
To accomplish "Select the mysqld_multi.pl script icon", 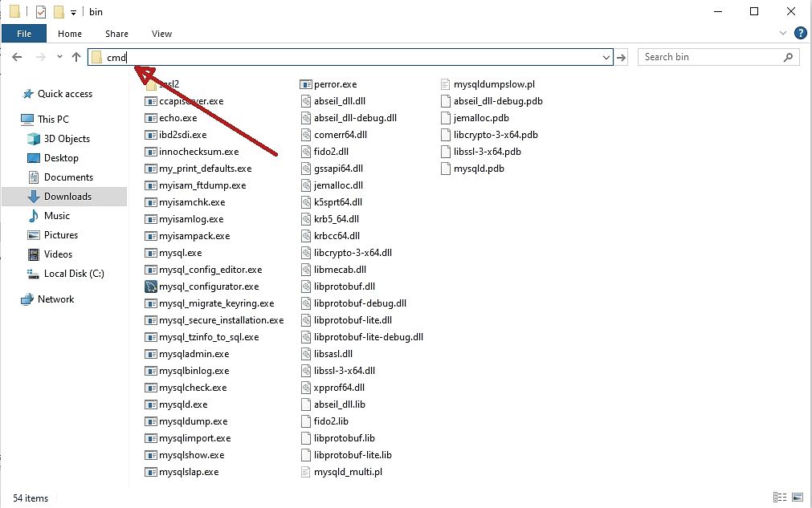I will [x=305, y=472].
